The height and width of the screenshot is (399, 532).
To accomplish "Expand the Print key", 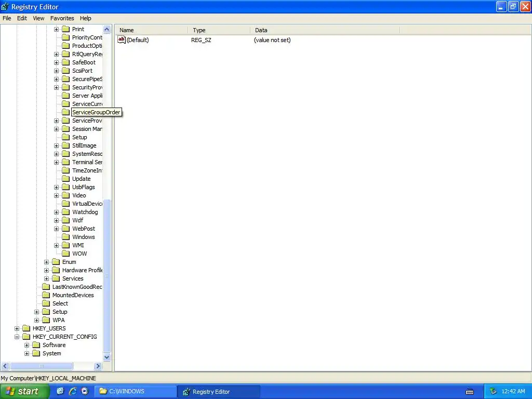I will coord(56,29).
